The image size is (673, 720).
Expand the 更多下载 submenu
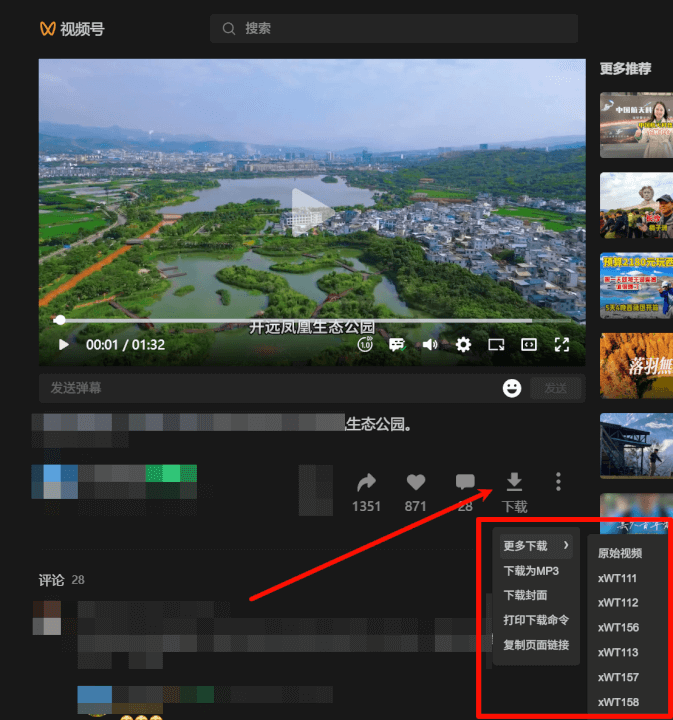click(536, 546)
